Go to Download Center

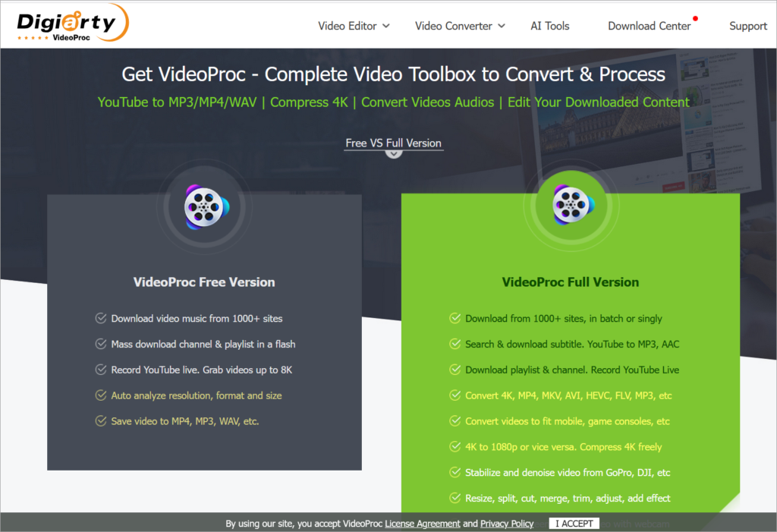coord(650,26)
